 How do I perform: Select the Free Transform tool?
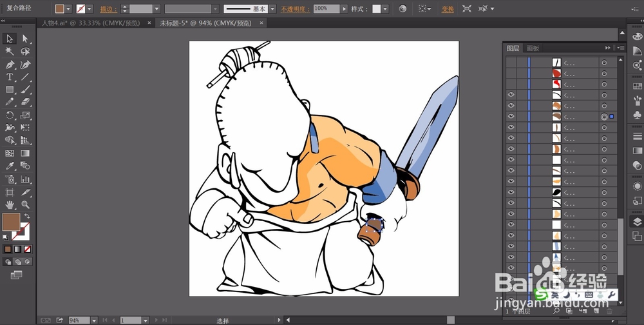tap(25, 128)
